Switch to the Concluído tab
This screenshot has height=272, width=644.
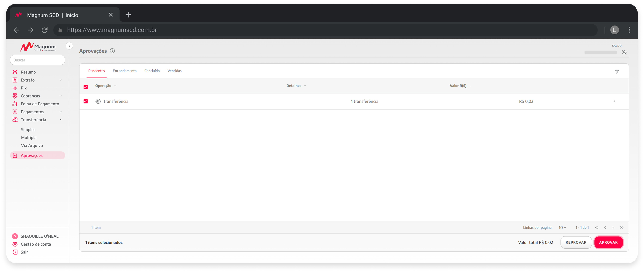point(152,71)
